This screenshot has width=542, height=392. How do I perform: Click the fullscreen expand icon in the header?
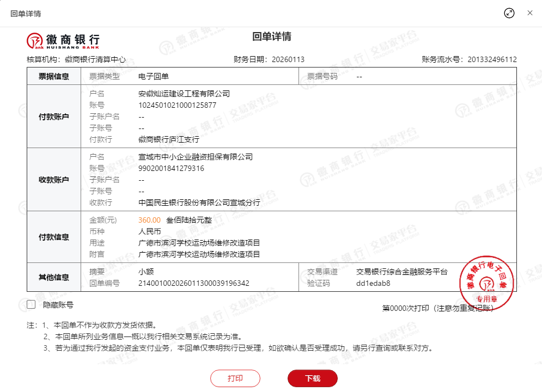(x=509, y=13)
